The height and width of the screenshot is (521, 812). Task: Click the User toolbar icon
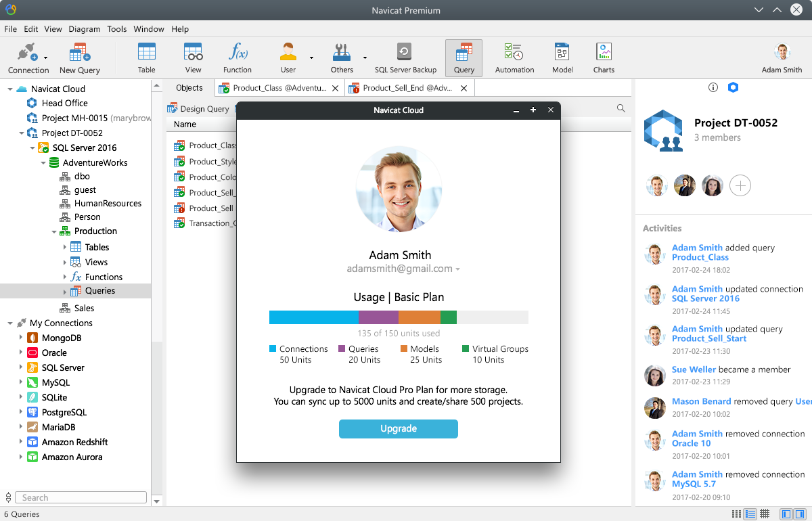coord(288,58)
